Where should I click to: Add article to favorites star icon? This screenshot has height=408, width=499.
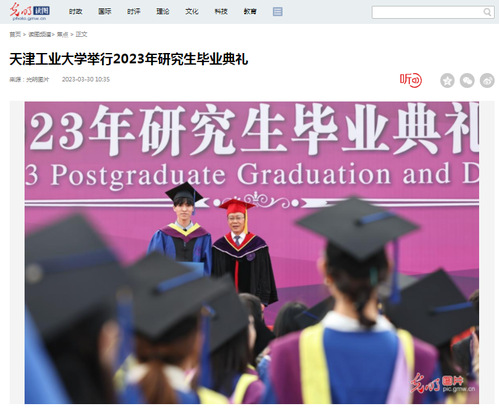pos(447,81)
